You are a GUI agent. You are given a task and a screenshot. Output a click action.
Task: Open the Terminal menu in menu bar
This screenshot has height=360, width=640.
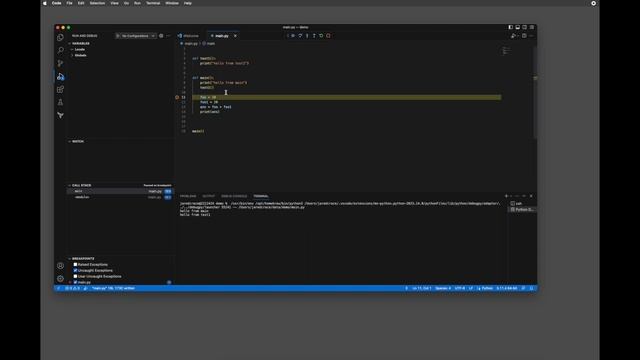pyautogui.click(x=153, y=3)
